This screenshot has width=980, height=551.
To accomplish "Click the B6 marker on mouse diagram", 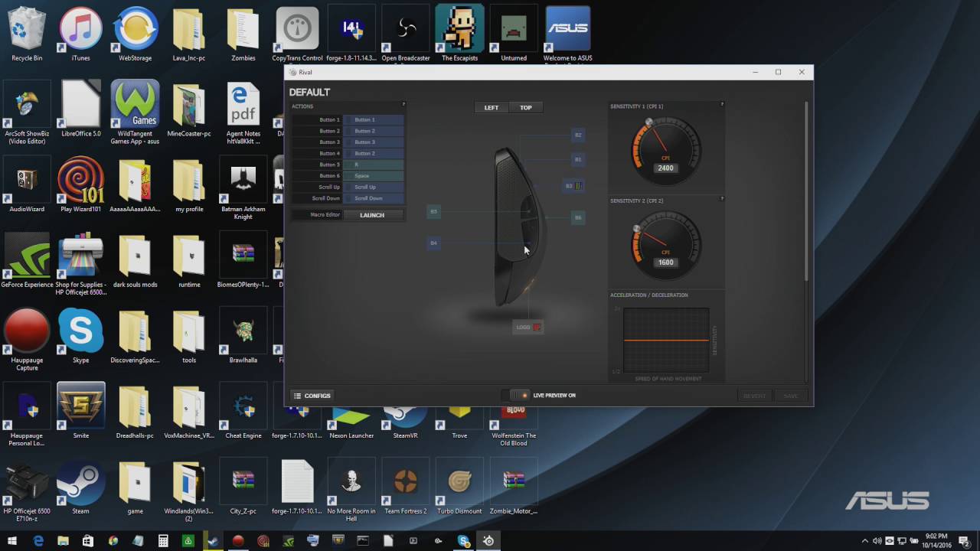I will (x=578, y=217).
